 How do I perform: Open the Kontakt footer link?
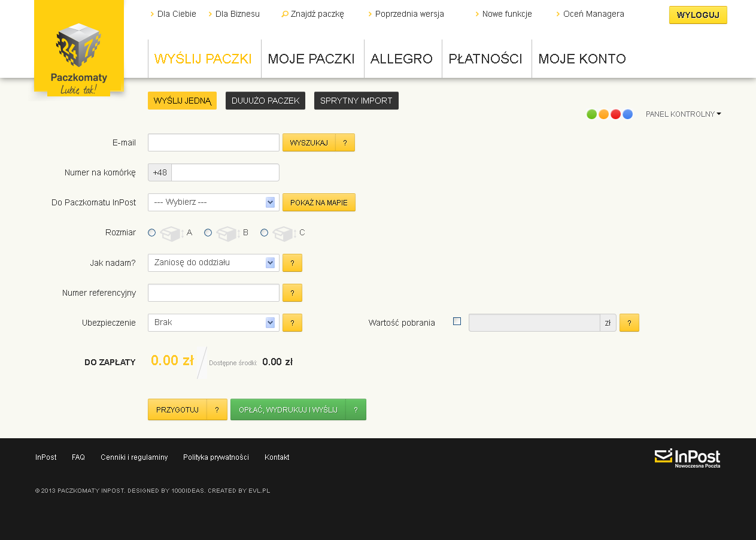coord(277,457)
